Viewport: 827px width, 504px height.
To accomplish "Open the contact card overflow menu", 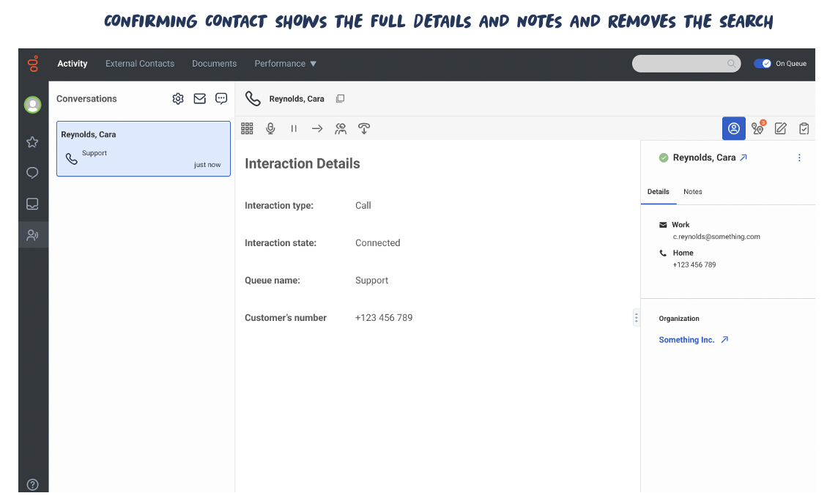I will (799, 157).
